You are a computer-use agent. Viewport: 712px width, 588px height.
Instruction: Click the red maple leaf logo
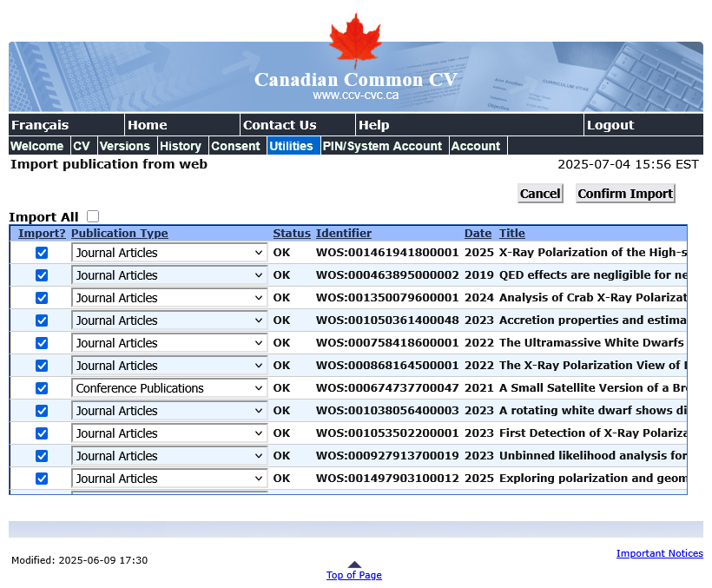click(355, 40)
